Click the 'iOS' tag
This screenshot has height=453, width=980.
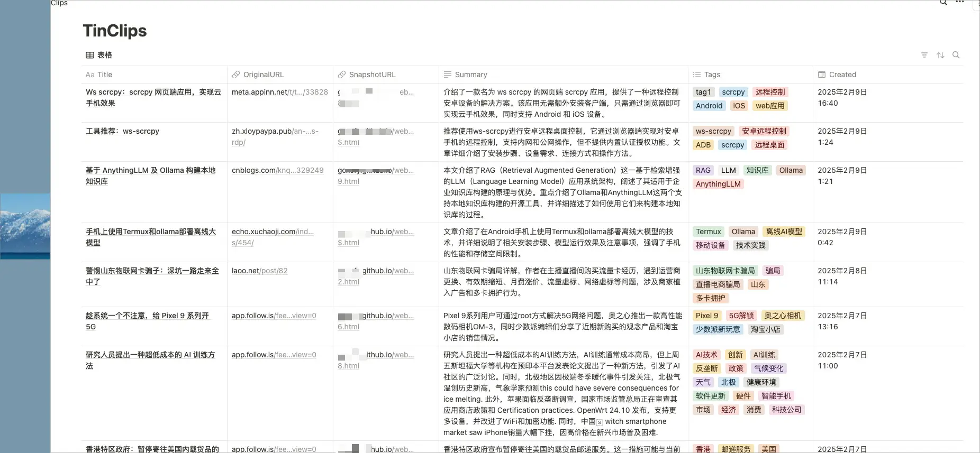[x=739, y=106]
